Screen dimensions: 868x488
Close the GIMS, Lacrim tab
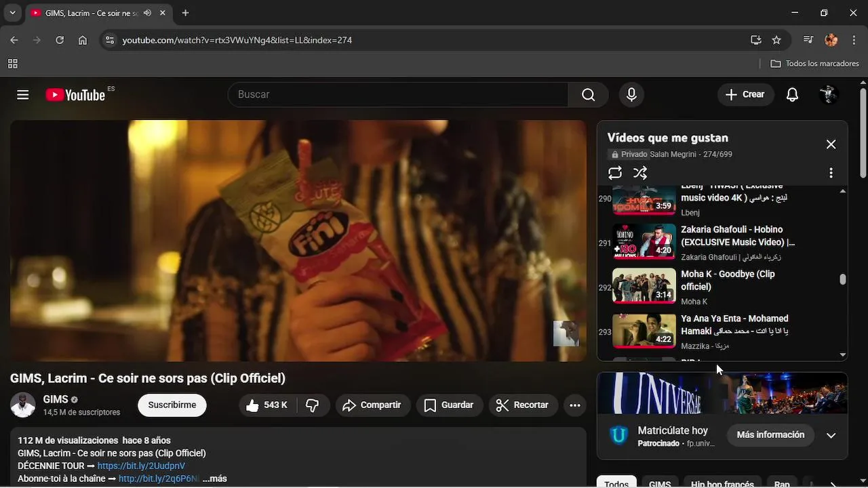point(163,13)
